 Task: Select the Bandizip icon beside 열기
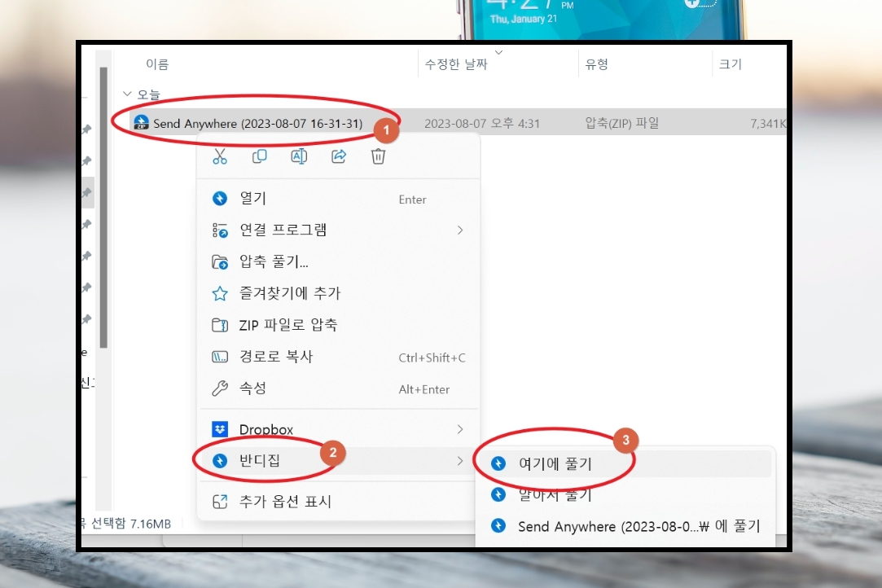(220, 199)
